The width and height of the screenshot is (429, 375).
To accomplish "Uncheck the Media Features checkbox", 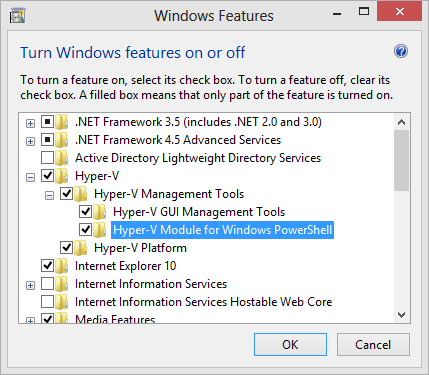I will (47, 318).
